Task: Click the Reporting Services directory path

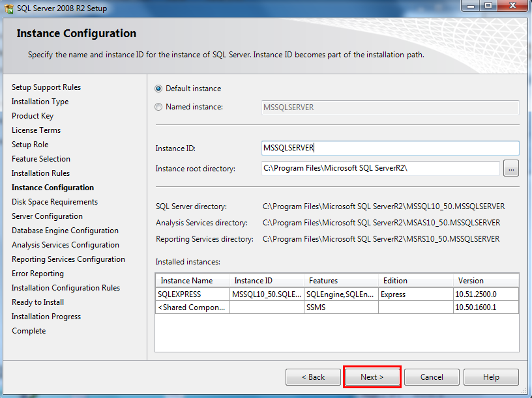Action: 381,239
